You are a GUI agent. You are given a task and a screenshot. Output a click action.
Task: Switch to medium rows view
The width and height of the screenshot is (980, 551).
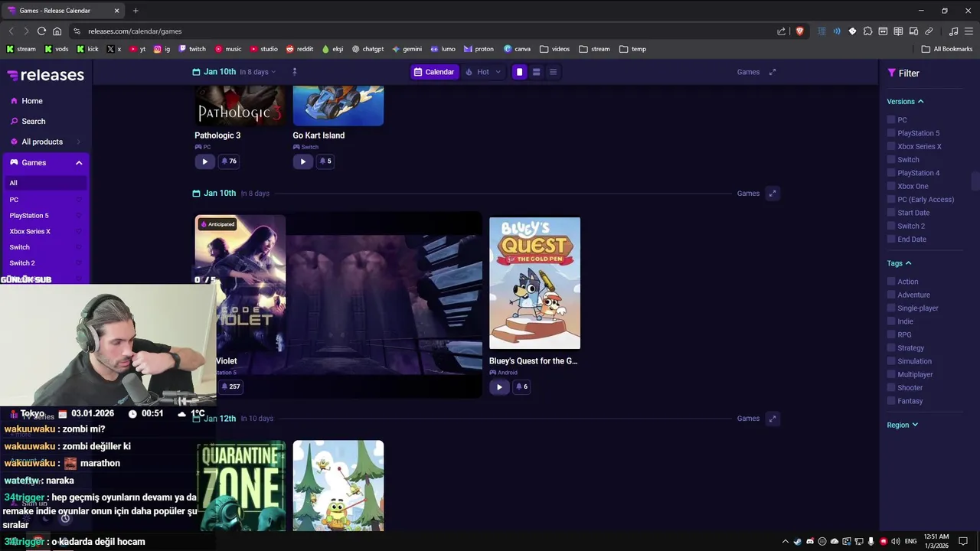[x=536, y=72]
